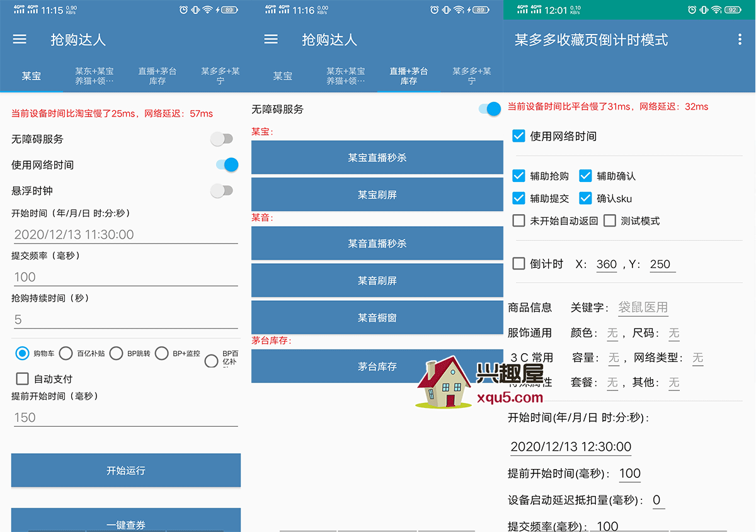This screenshot has width=756, height=532.
Task: Tap 某宝刷屏 button
Action: pos(377,195)
